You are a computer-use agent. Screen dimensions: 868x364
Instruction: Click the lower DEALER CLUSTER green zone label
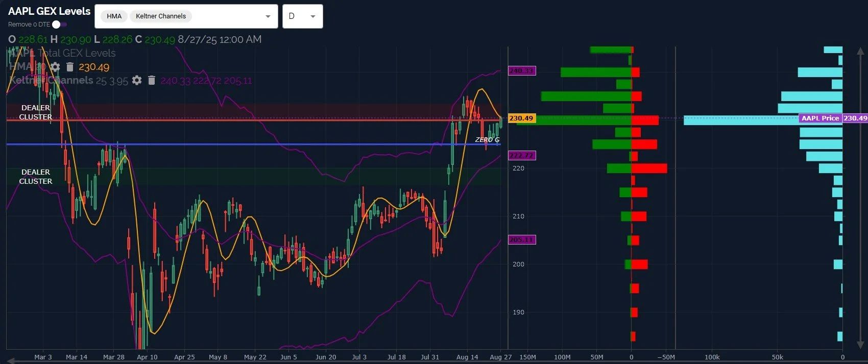(36, 177)
